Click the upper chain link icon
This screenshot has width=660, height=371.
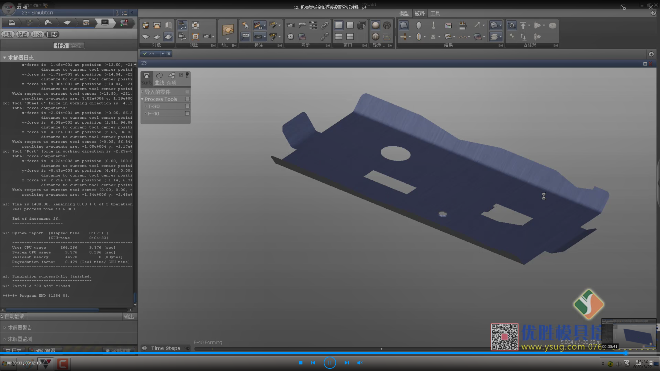pyautogui.click(x=325, y=25)
